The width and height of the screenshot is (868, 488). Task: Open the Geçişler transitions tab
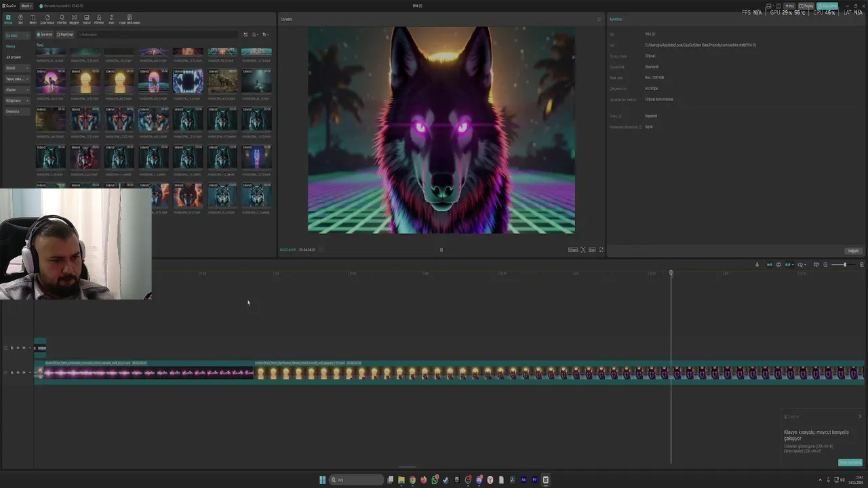pyautogui.click(x=74, y=19)
